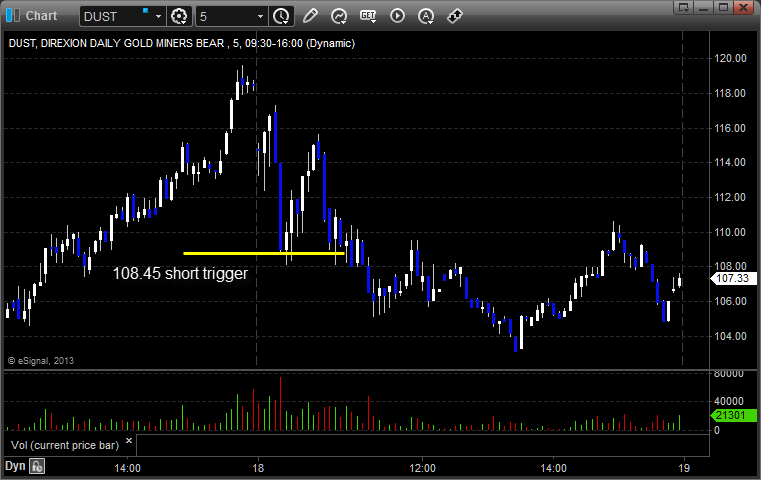Open the circled A toolbar icon

426,16
